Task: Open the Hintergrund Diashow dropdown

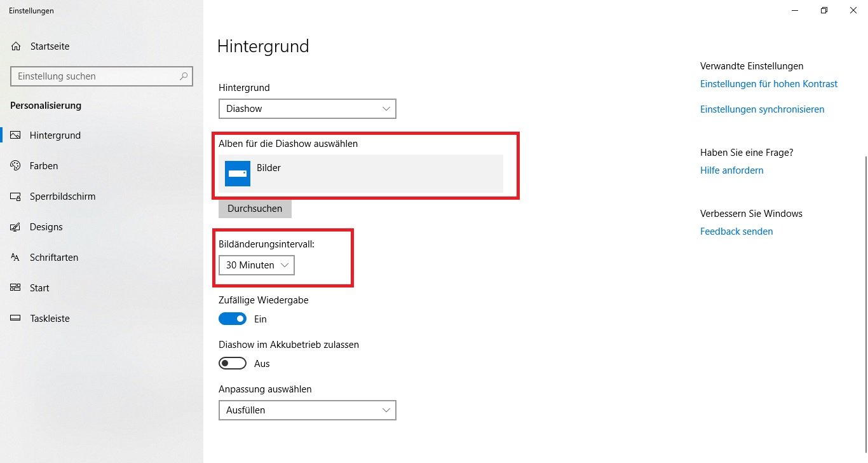Action: [x=307, y=109]
